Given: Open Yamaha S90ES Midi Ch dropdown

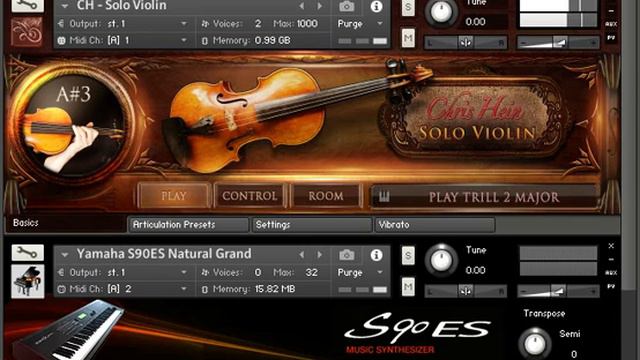Looking at the screenshot, I should pyautogui.click(x=184, y=289).
